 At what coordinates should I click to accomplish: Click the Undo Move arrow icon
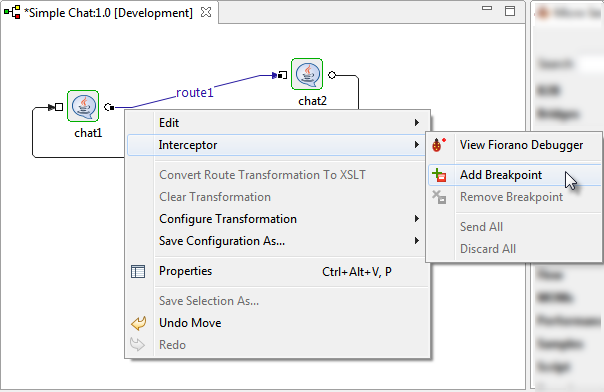point(138,323)
